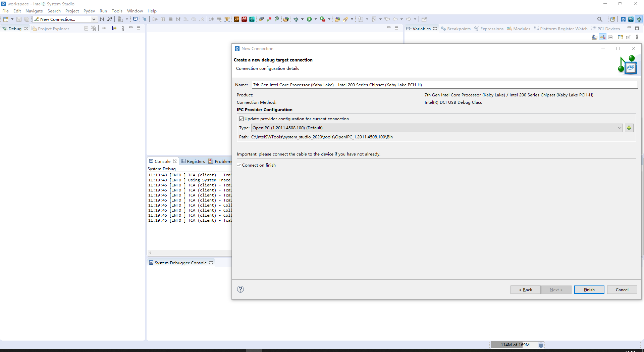Disable the Connect on finish checkbox
This screenshot has height=352, width=644.
[239, 165]
